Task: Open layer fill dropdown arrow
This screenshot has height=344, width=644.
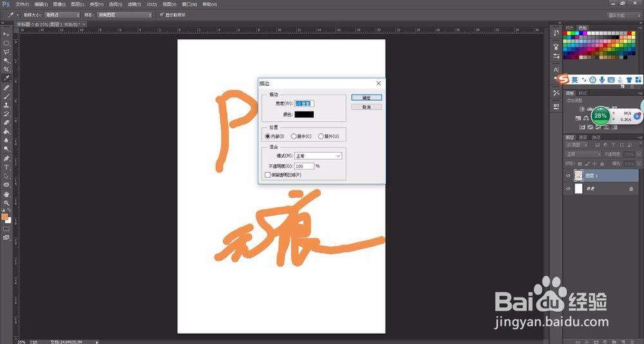Action: (638, 164)
